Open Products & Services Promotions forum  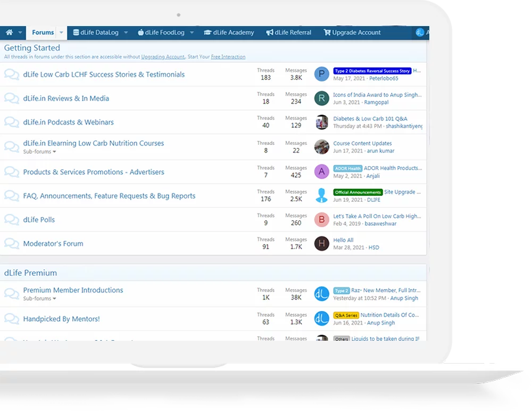coord(94,172)
